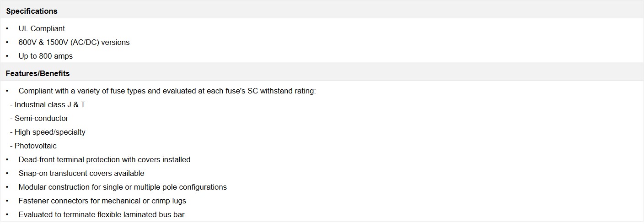This screenshot has width=644, height=224.
Task: Click the bullet before UL Compliant
Action: pos(7,28)
